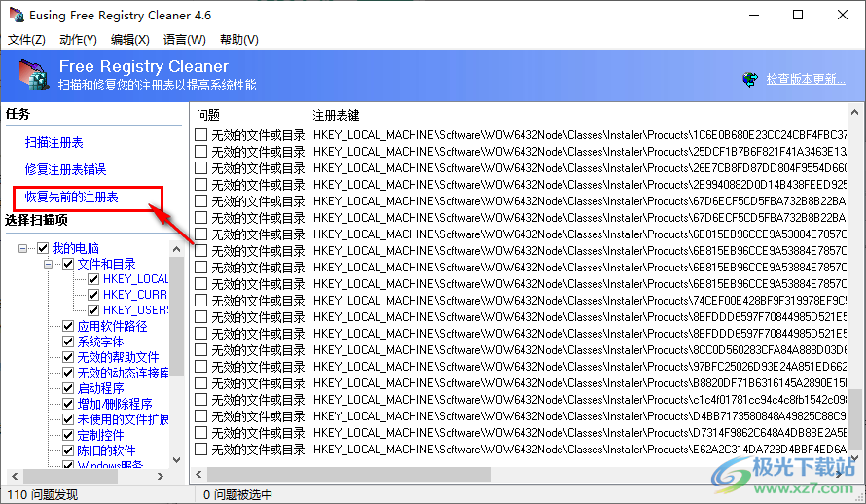Click the 110 问题发现 status entry
The height and width of the screenshot is (504, 866).
(x=43, y=494)
